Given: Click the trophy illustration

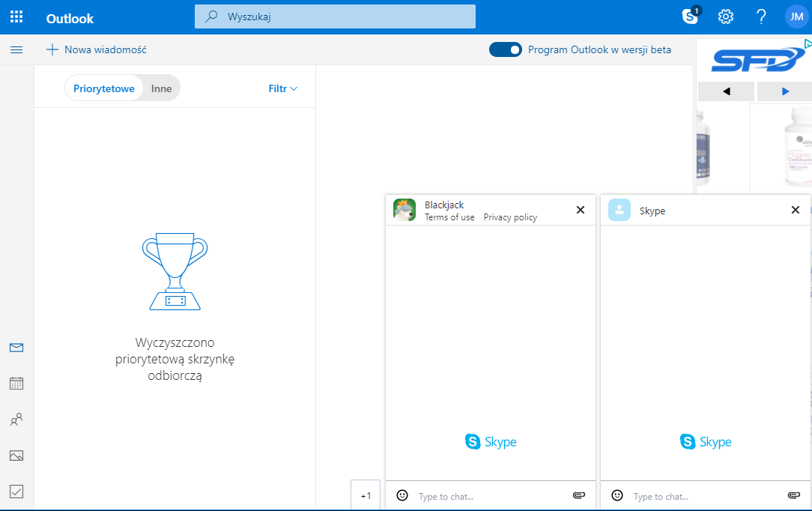Looking at the screenshot, I should point(175,272).
